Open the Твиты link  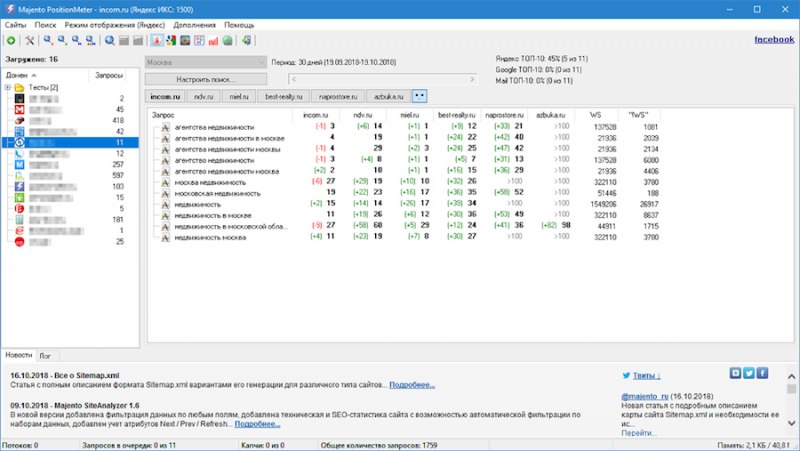(646, 376)
